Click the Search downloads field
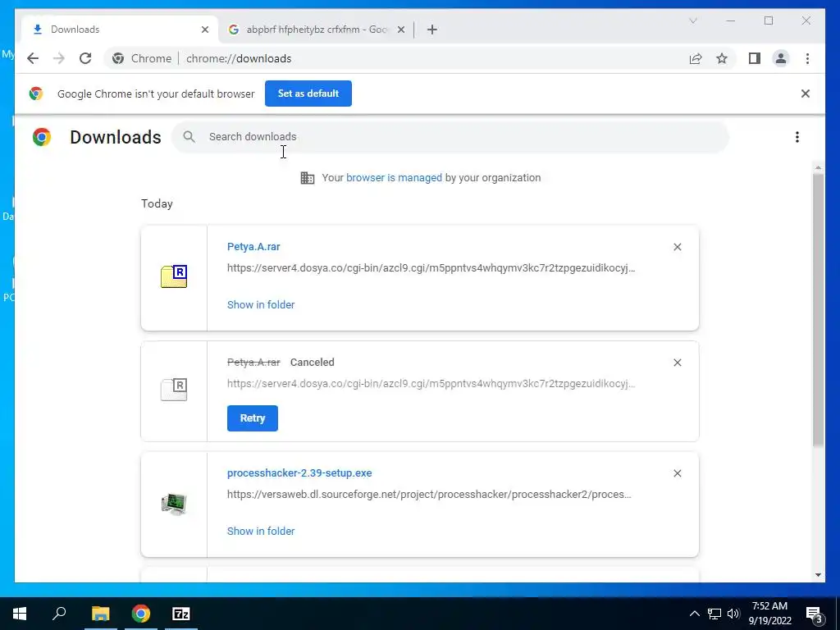 [x=450, y=137]
